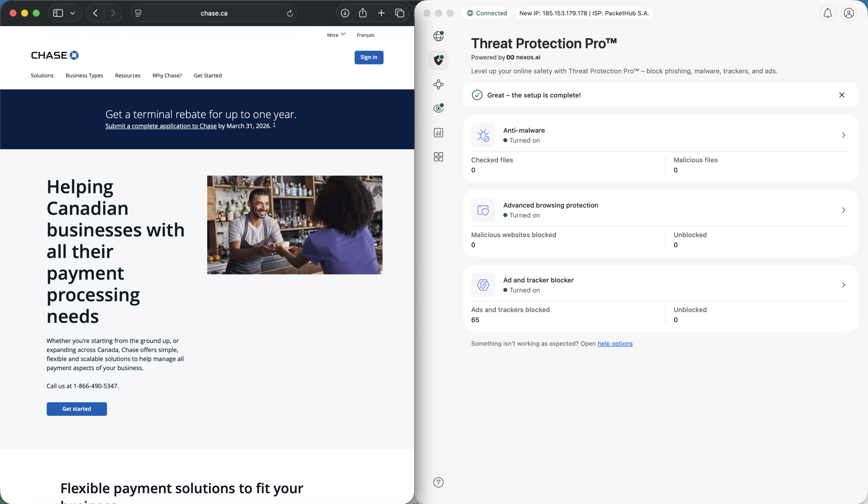
Task: Open Get Started nav item
Action: (208, 75)
